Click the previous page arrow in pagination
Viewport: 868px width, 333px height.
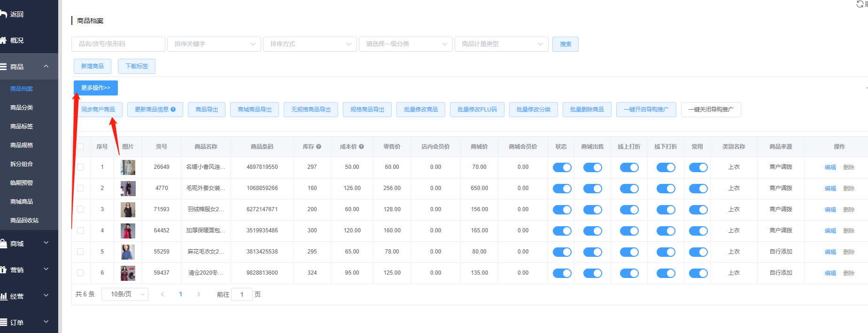[x=163, y=294]
